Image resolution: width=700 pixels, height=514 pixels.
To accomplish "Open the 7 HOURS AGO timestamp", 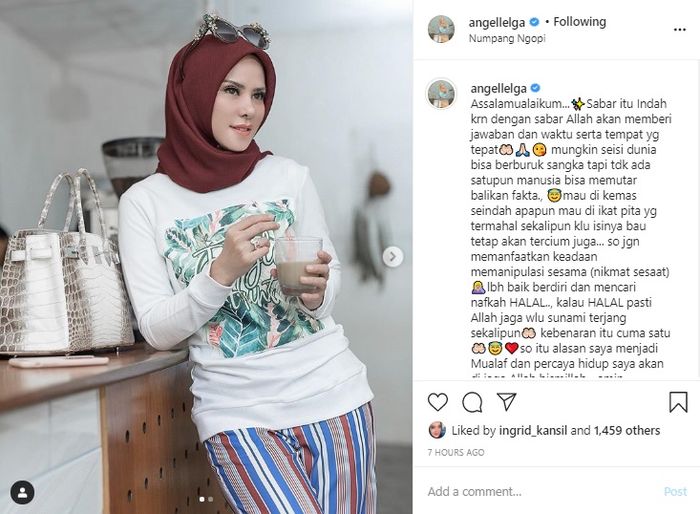I will [456, 452].
